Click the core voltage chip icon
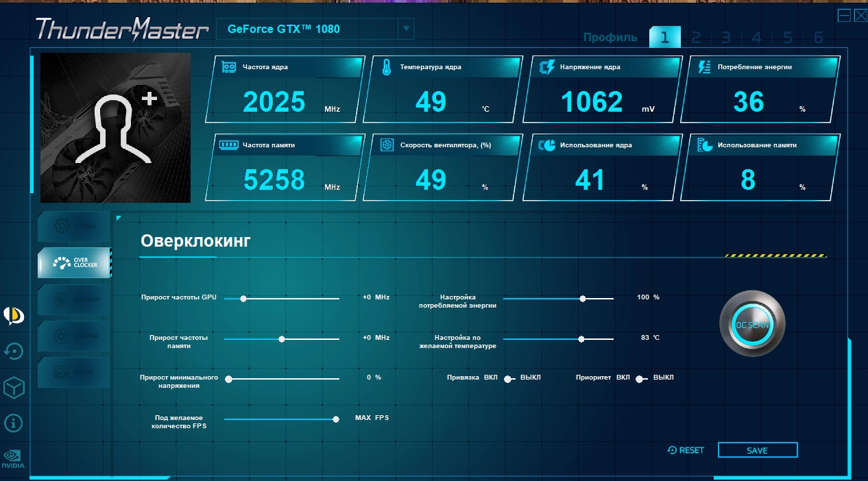The height and width of the screenshot is (481, 868). click(547, 67)
